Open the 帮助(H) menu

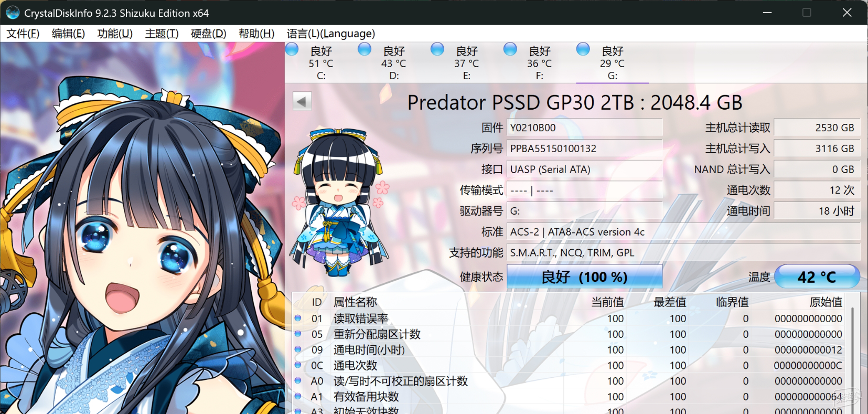(256, 34)
